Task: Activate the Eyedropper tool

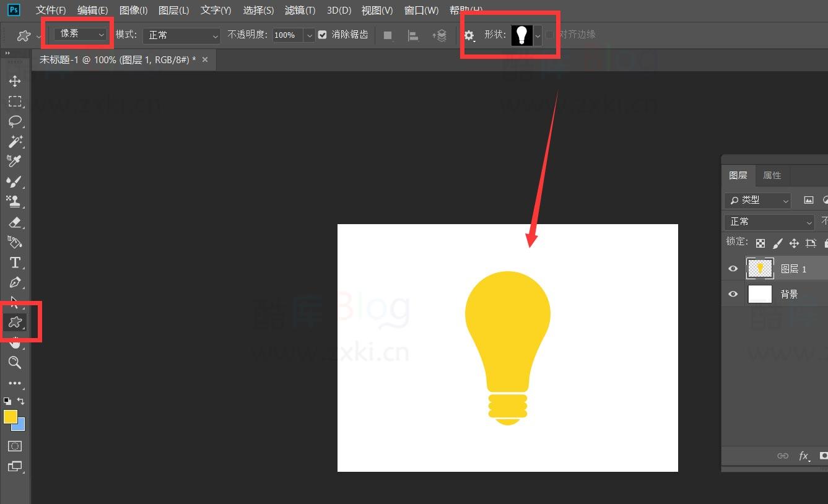Action: (15, 162)
